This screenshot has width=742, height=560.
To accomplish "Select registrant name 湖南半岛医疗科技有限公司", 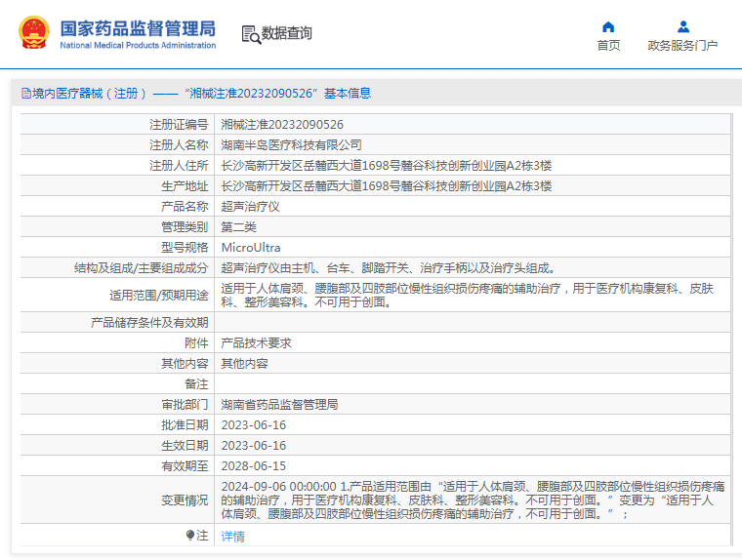I will pos(292,144).
